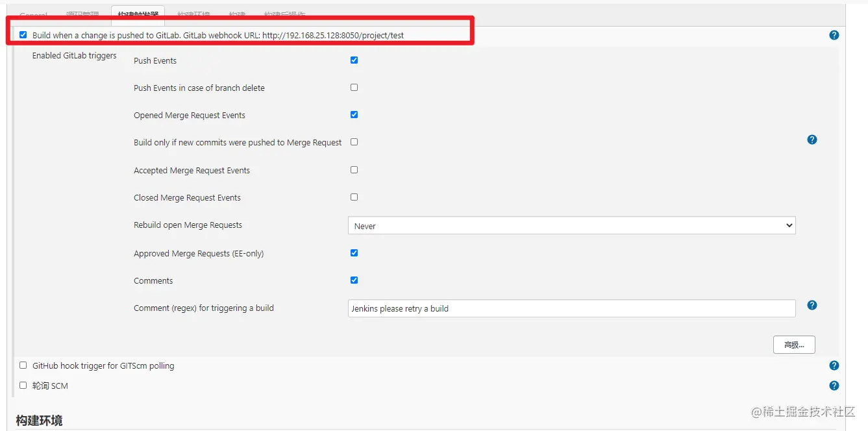Open help for new commits Merge Request option
The image size is (868, 431).
pyautogui.click(x=812, y=140)
